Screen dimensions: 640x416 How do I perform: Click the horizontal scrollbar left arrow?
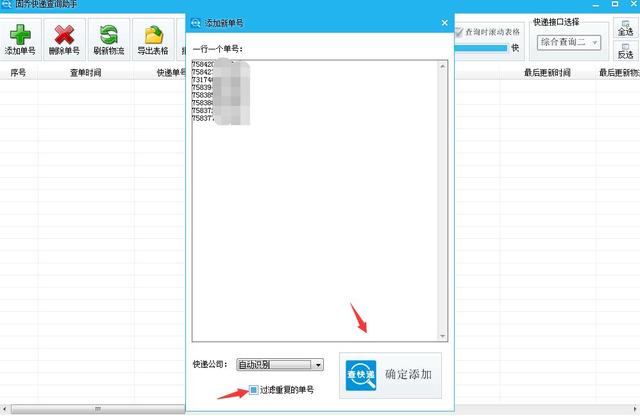(x=4, y=409)
